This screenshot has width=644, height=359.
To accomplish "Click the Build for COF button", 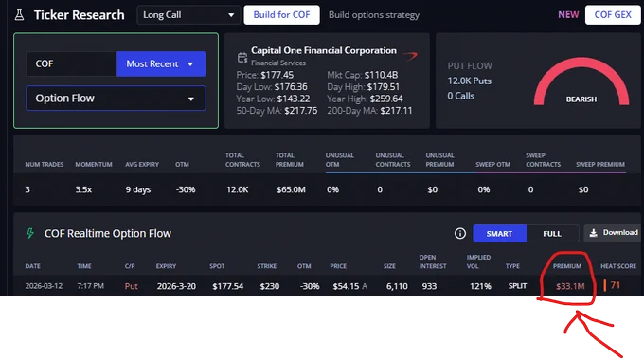I will (281, 15).
